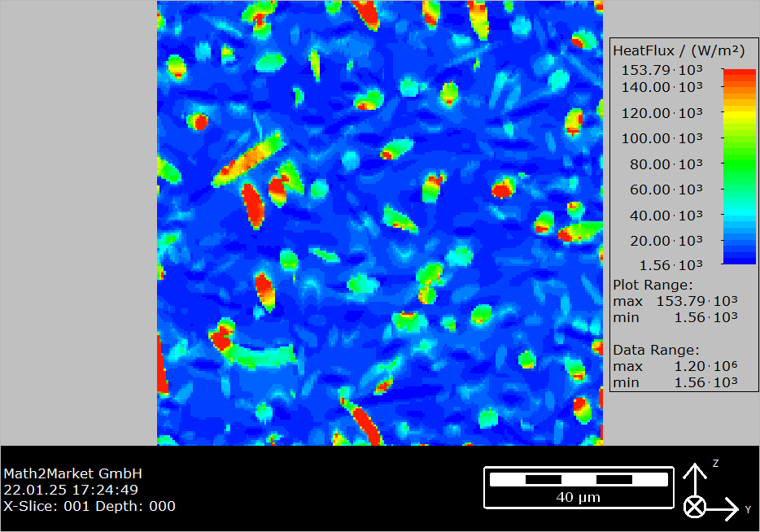Click the 100.00·10³ legend tick label
The image size is (760, 532).
point(662,138)
